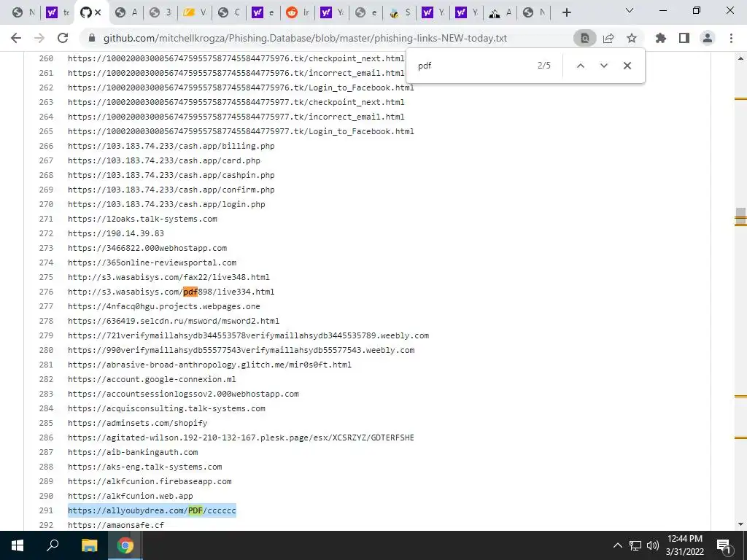Go back to the previous page
The height and width of the screenshot is (560, 747).
(x=16, y=38)
